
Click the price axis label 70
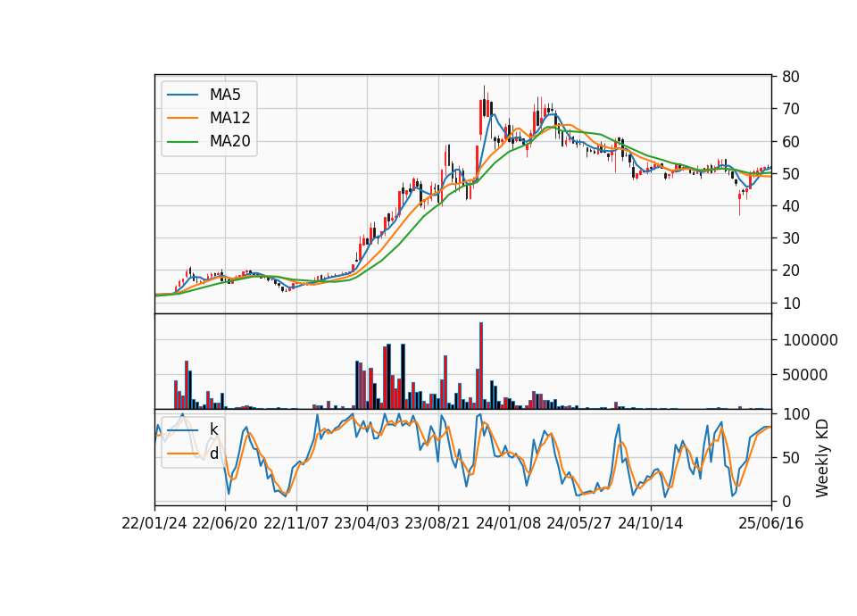coord(791,109)
